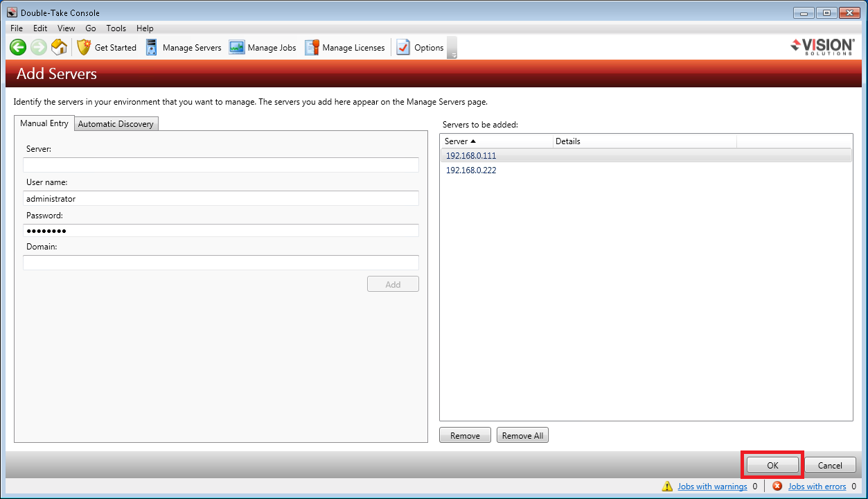The image size is (868, 499).
Task: Click the Details column header
Action: pos(644,141)
